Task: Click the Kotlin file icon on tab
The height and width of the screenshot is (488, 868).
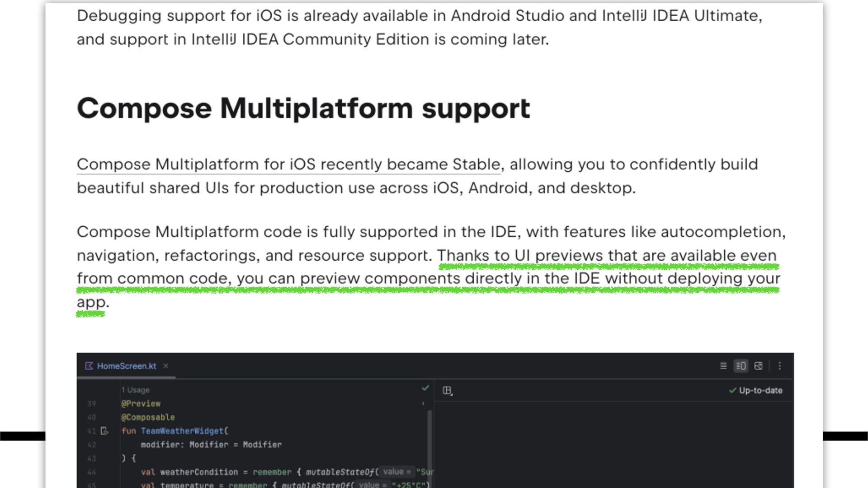Action: pos(89,366)
